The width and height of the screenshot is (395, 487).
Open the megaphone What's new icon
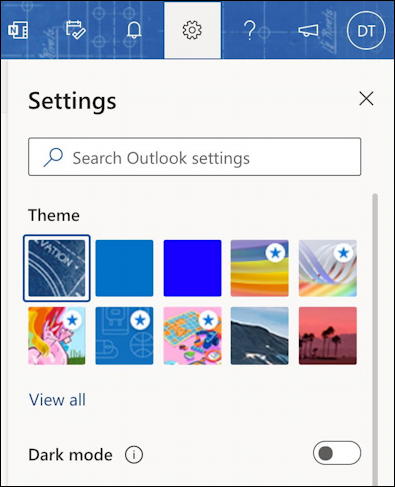[308, 31]
